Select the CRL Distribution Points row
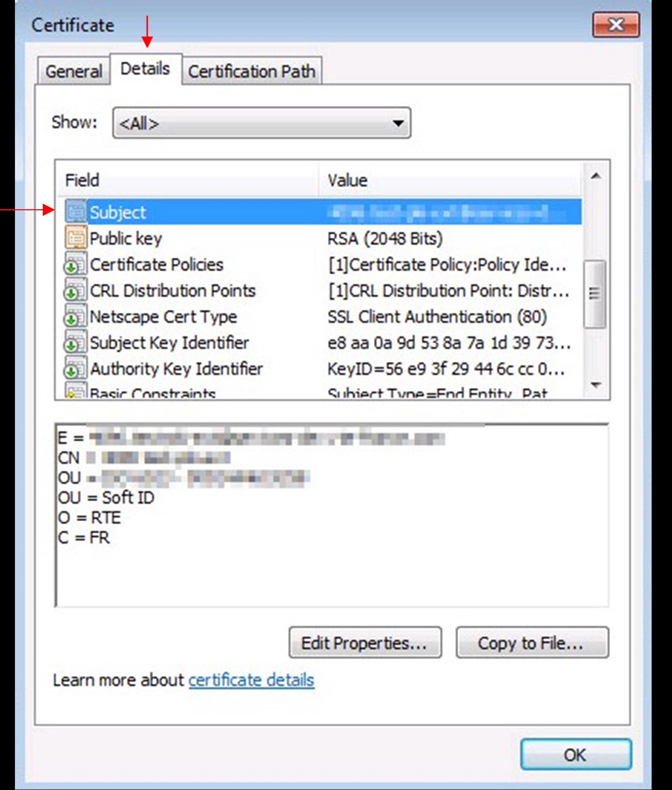The width and height of the screenshot is (672, 790). 323,291
